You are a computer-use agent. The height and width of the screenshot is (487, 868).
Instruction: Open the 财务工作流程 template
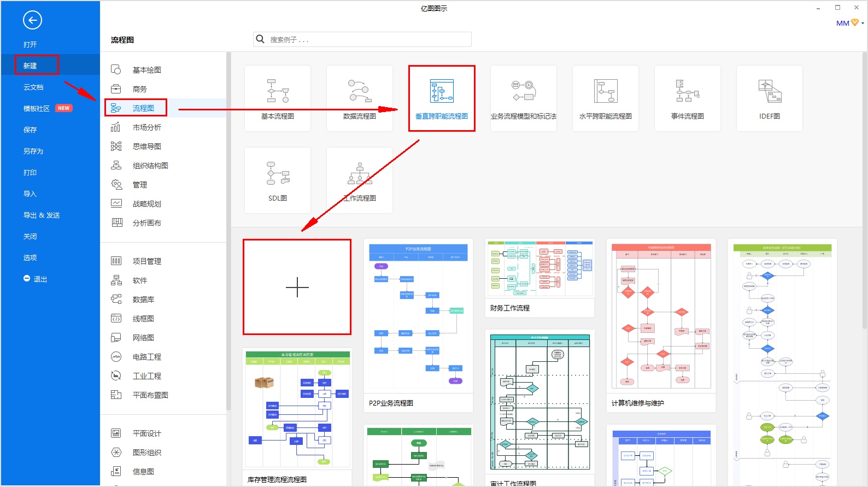539,278
